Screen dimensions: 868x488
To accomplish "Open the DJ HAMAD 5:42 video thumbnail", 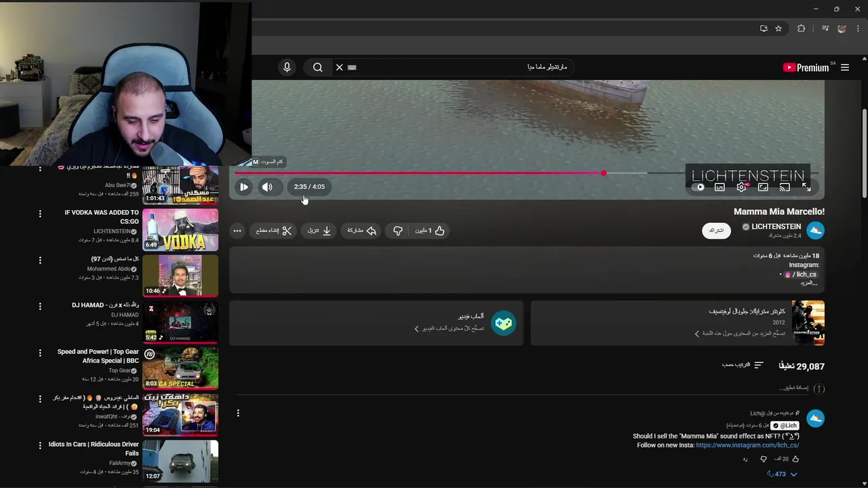I will (x=180, y=323).
